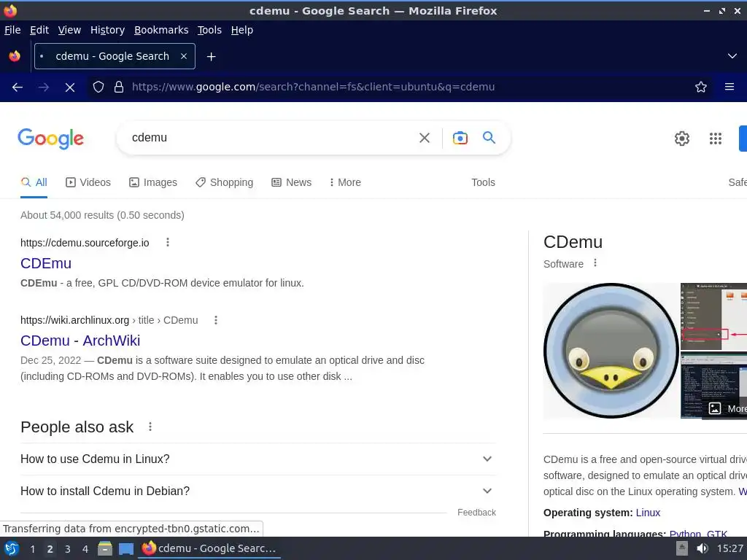Viewport: 747px width, 560px height.
Task: Open the search Tools options
Action: tap(483, 182)
